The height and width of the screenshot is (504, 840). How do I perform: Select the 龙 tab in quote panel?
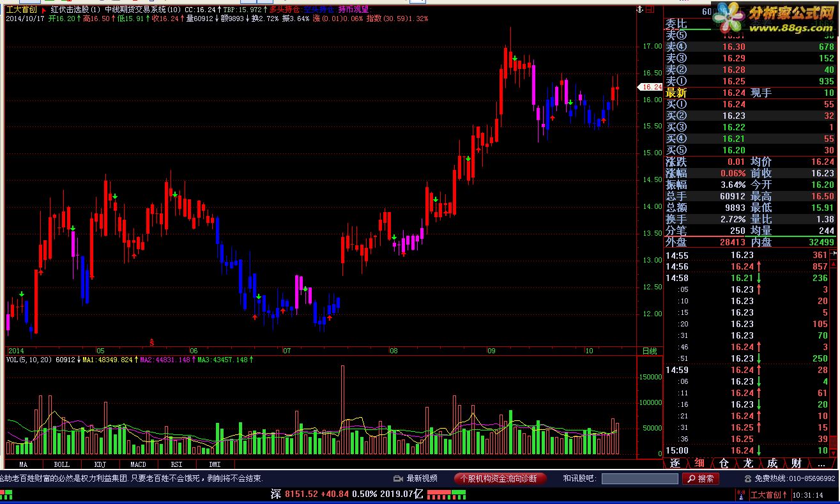point(748,463)
